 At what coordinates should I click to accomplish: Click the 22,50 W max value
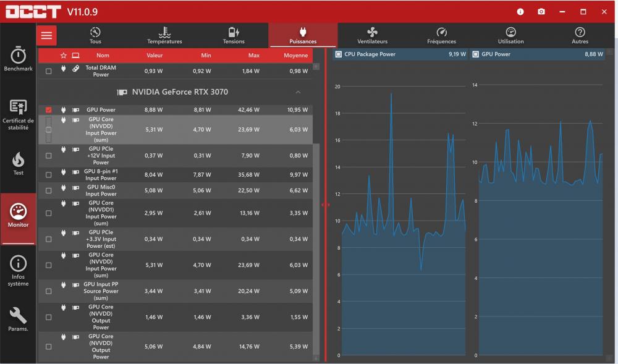click(248, 191)
